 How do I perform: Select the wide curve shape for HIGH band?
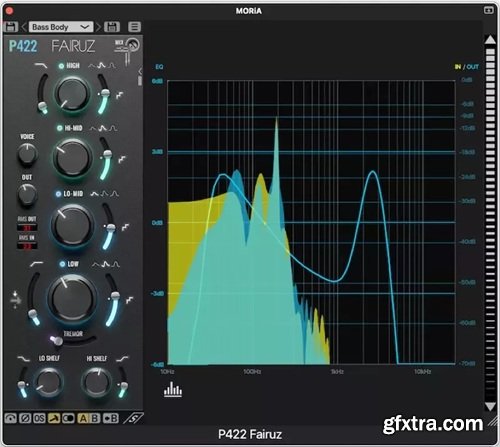(92, 66)
